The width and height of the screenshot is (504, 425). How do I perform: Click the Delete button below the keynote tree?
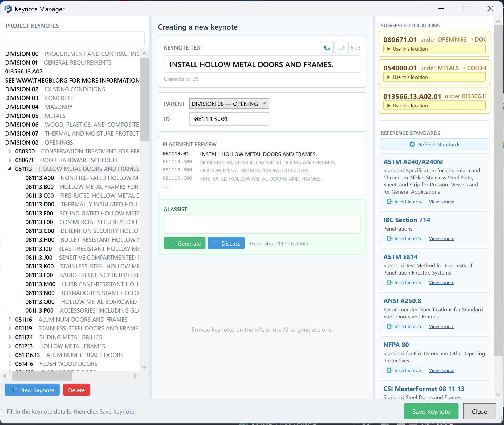click(x=76, y=390)
